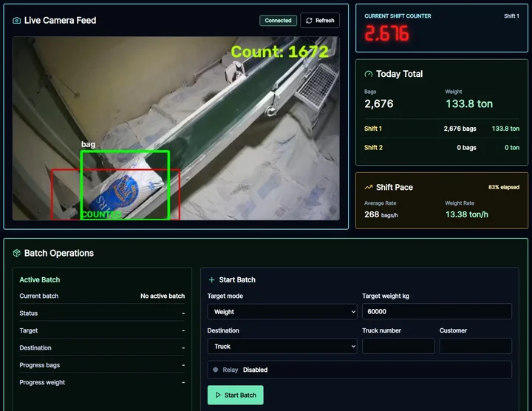Focus the Customer input field
This screenshot has width=532, height=411.
click(476, 346)
